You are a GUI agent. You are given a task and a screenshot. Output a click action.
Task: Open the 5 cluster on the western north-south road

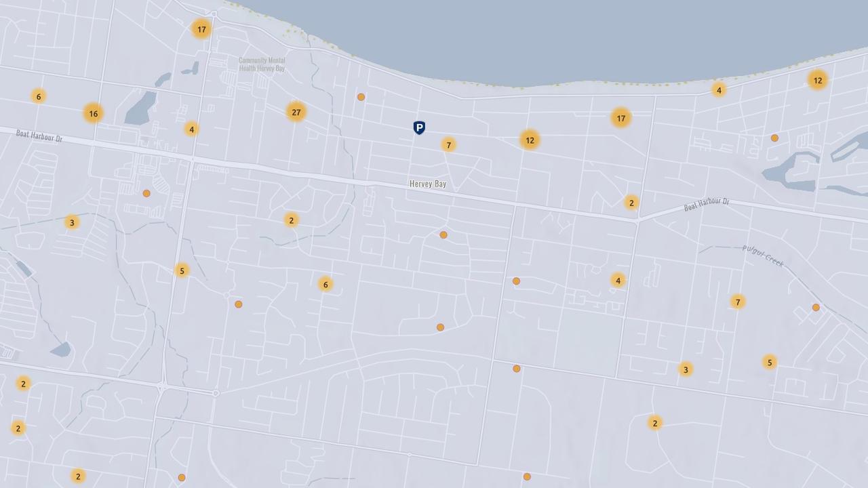[182, 270]
